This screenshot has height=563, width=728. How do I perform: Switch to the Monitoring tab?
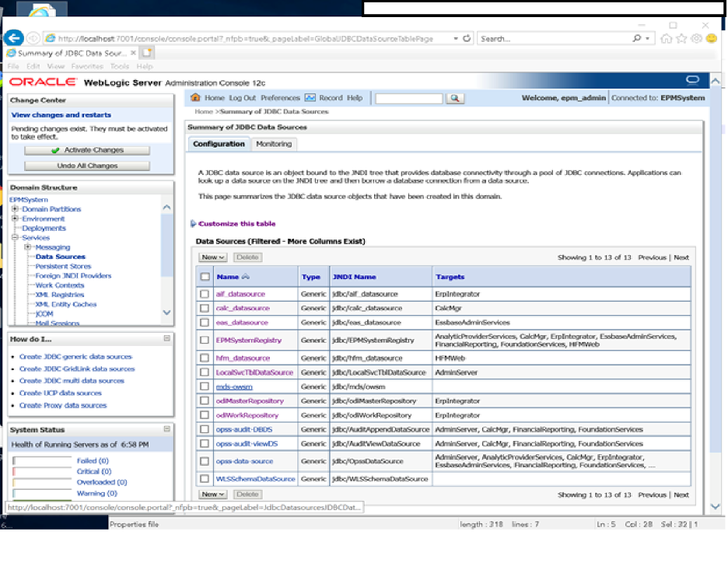click(x=274, y=144)
